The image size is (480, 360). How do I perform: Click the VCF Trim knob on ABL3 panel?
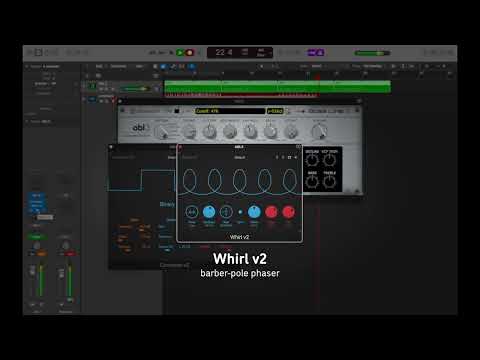[x=329, y=160]
